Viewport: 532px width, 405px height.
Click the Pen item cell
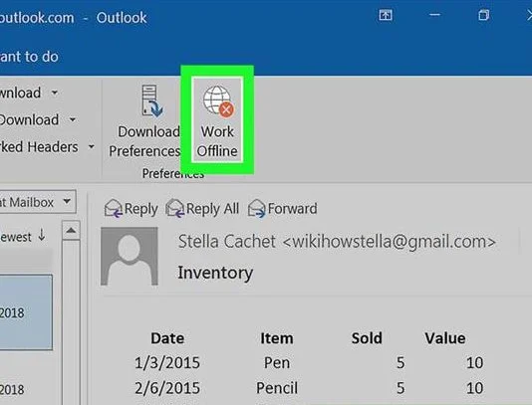pos(277,363)
